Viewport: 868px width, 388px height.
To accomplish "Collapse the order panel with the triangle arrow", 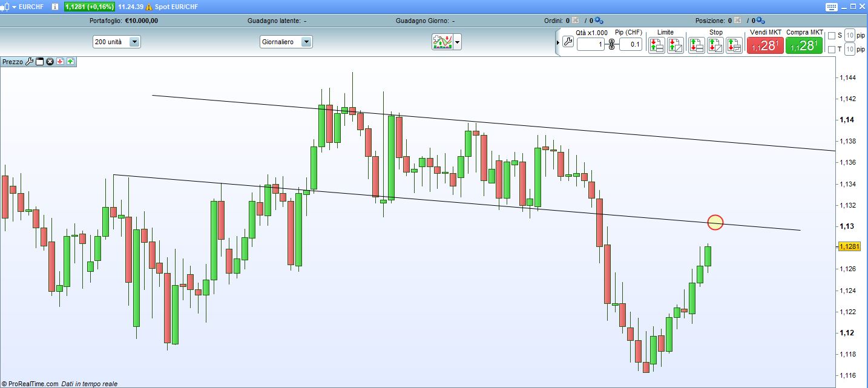I will tap(558, 42).
